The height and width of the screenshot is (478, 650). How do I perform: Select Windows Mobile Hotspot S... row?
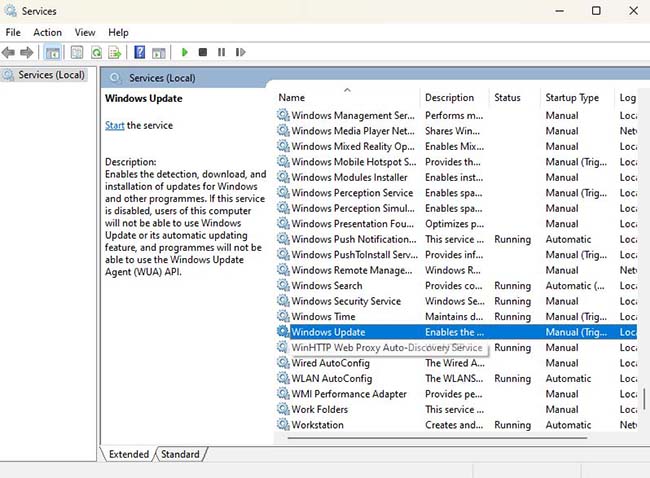456,162
